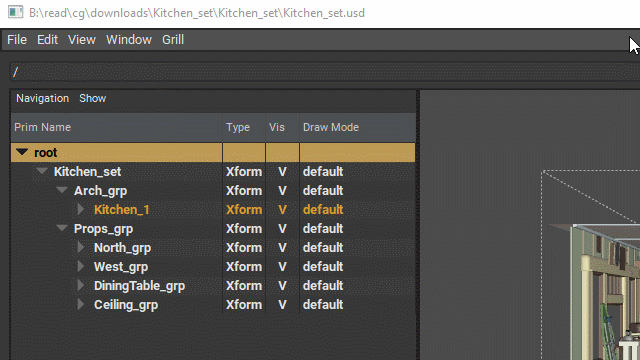Expand the Ceiling_grp prim
Screen dimensions: 640x360
pyautogui.click(x=81, y=304)
